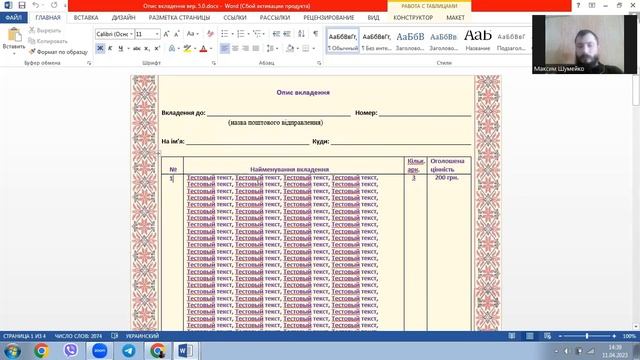Open the change case (Aa) dropdown
The height and width of the screenshot is (360, 640).
coord(192,34)
